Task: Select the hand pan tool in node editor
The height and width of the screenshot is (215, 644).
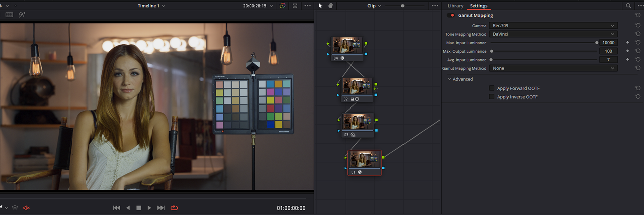Action: click(330, 6)
